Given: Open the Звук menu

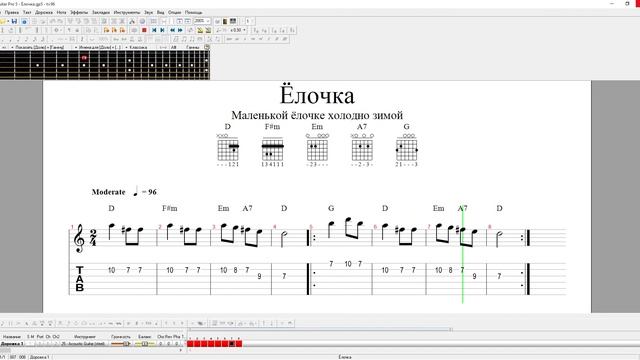Looking at the screenshot, I should coord(149,12).
